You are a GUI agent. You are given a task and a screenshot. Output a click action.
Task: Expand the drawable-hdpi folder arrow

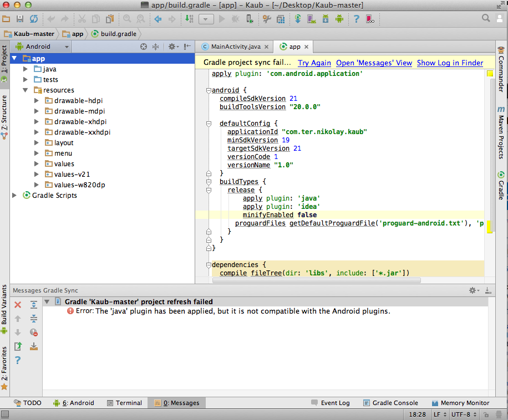(x=36, y=101)
